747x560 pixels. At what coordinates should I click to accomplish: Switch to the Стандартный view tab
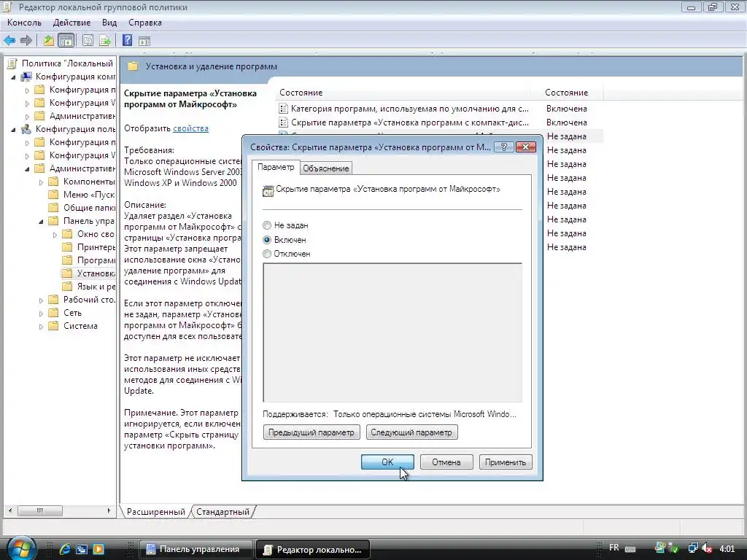(222, 511)
